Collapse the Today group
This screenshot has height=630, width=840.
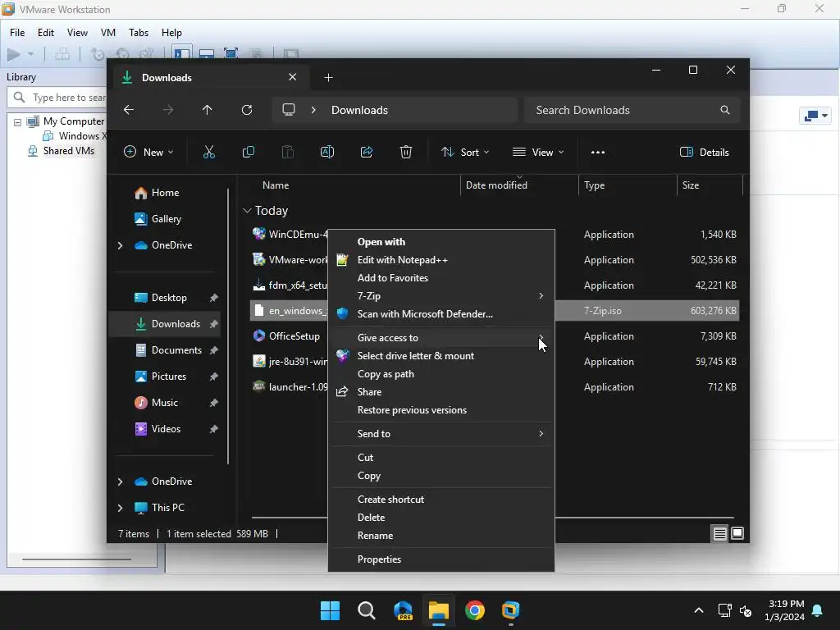[x=247, y=211]
